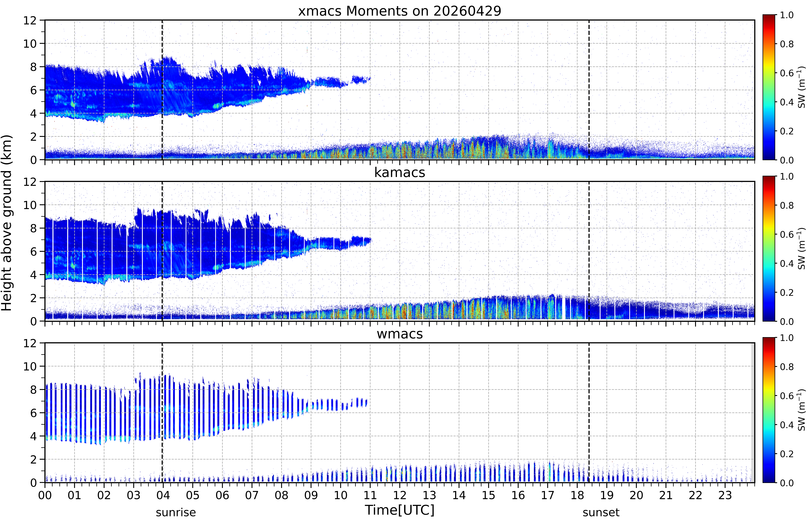This screenshot has width=812, height=524.
Task: Click the "0.2" tick on wmacs colorbar
Action: coord(787,454)
